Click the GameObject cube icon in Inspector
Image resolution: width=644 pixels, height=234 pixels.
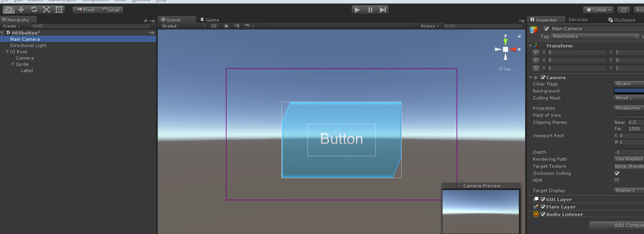tap(534, 30)
